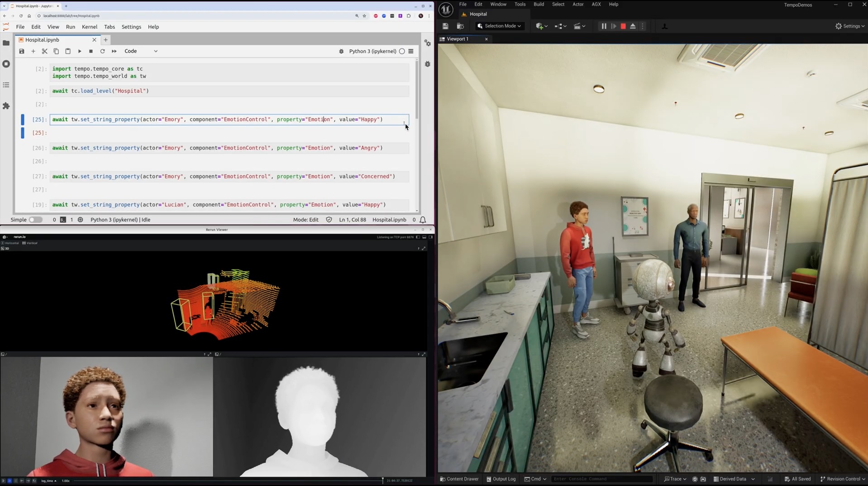Click the Output Log button
The height and width of the screenshot is (486, 868).
point(501,479)
